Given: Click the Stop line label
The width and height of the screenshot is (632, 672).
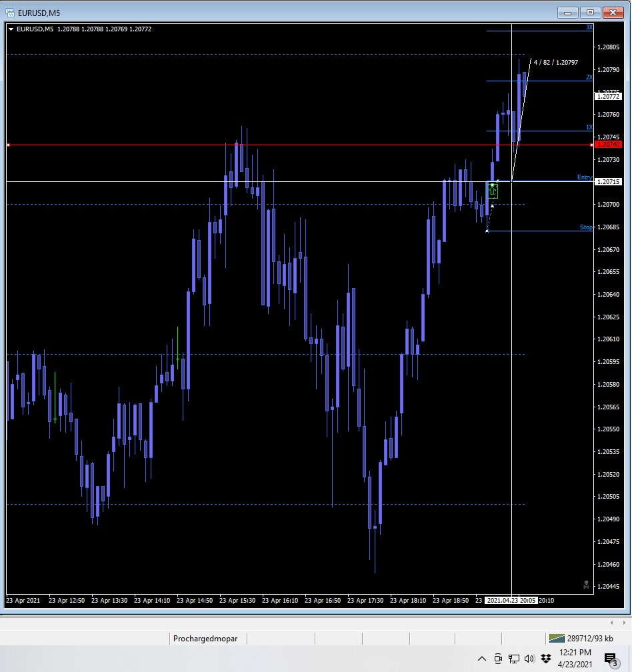Looking at the screenshot, I should click(586, 227).
